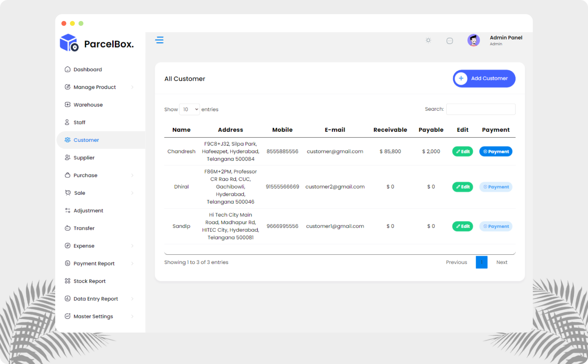Edit the Chandresh customer record
This screenshot has width=588, height=364.
click(462, 151)
